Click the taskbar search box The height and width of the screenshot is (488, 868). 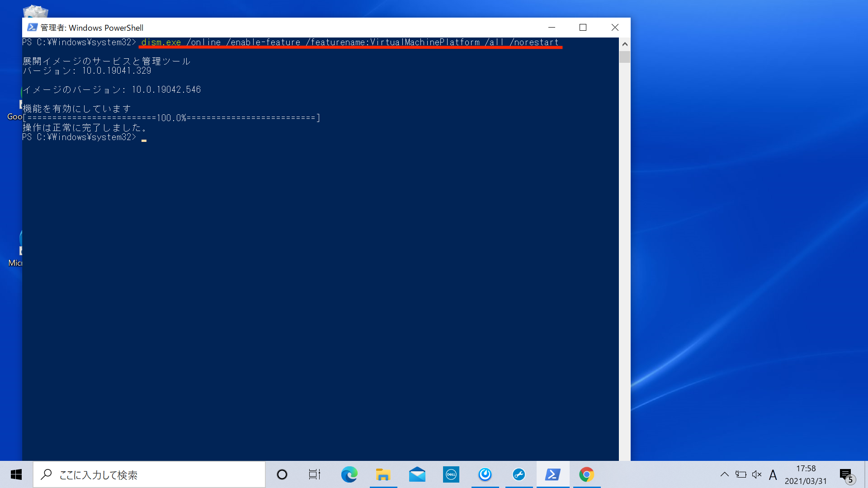tap(149, 474)
